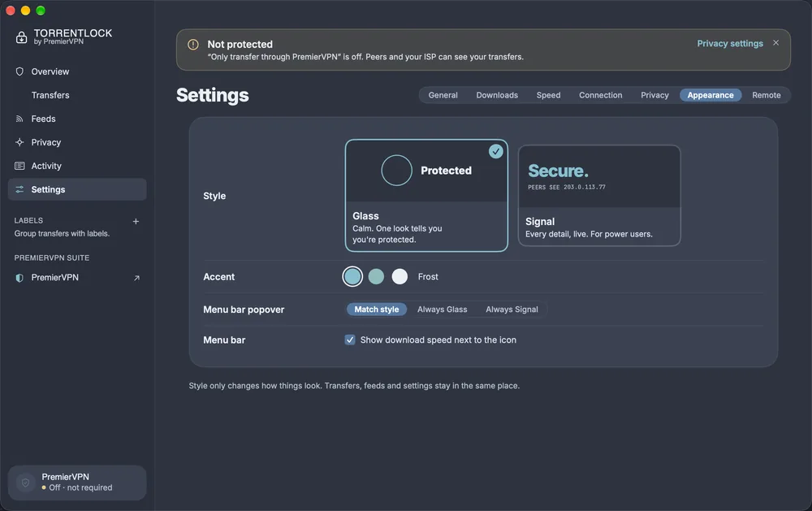Click the Privacy sparkle icon in sidebar

coord(19,142)
